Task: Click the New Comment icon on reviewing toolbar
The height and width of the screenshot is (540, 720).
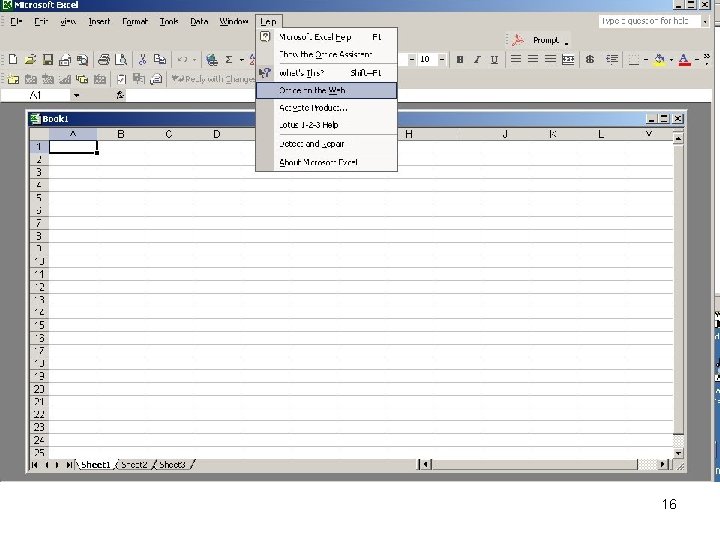Action: click(x=13, y=79)
